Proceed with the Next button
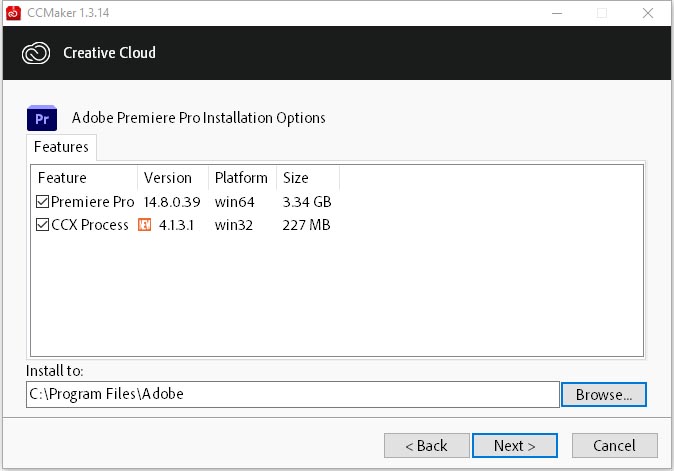This screenshot has width=674, height=471. [515, 445]
